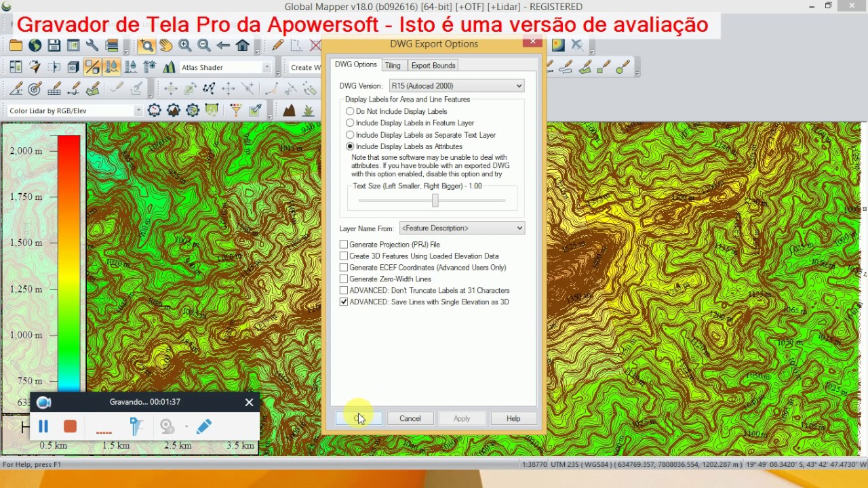The height and width of the screenshot is (488, 868).
Task: Click the range ring target pencil icon
Action: pyautogui.click(x=35, y=89)
